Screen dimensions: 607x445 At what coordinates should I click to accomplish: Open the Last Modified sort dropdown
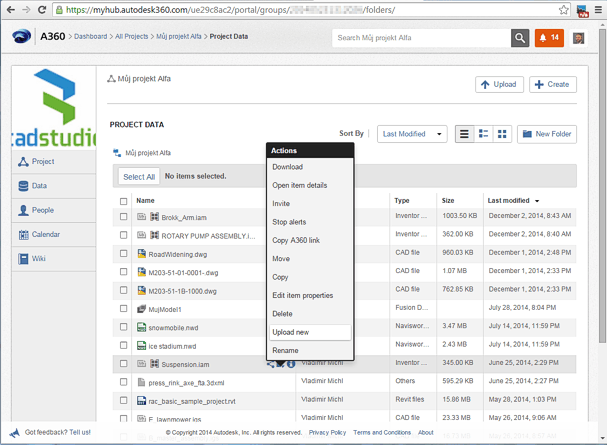coord(412,134)
